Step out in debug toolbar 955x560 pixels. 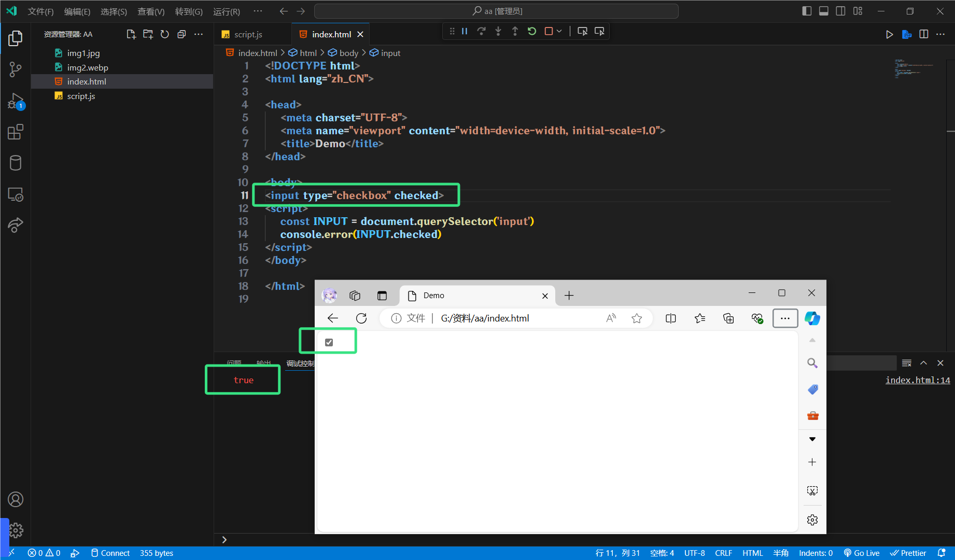pyautogui.click(x=515, y=31)
